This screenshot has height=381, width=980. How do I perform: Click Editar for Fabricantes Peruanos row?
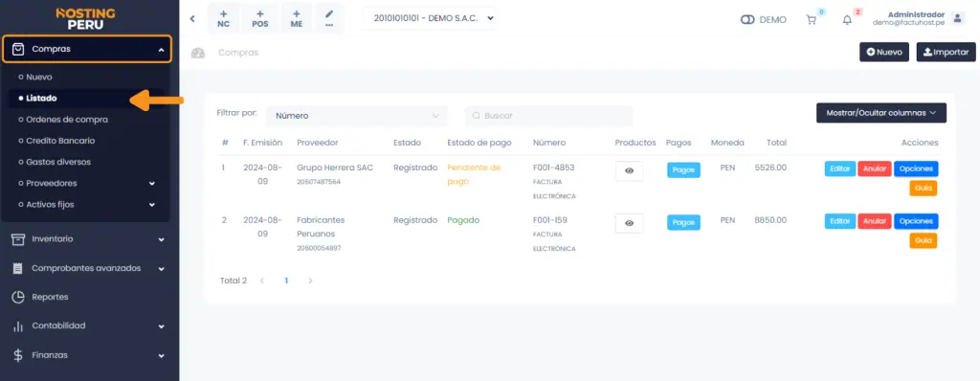pyautogui.click(x=840, y=221)
